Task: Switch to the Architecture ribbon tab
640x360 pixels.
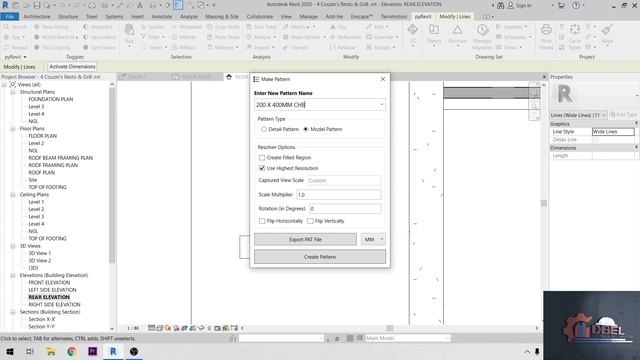Action: [x=37, y=17]
